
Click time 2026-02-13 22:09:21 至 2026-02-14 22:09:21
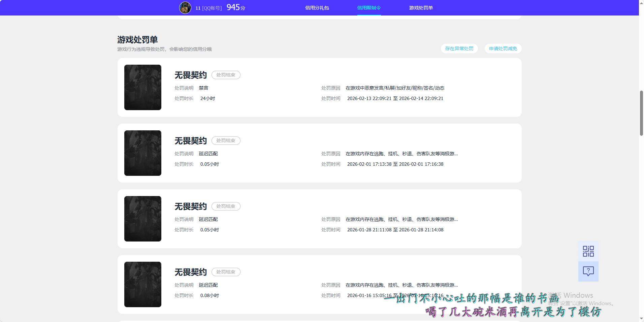pyautogui.click(x=395, y=98)
